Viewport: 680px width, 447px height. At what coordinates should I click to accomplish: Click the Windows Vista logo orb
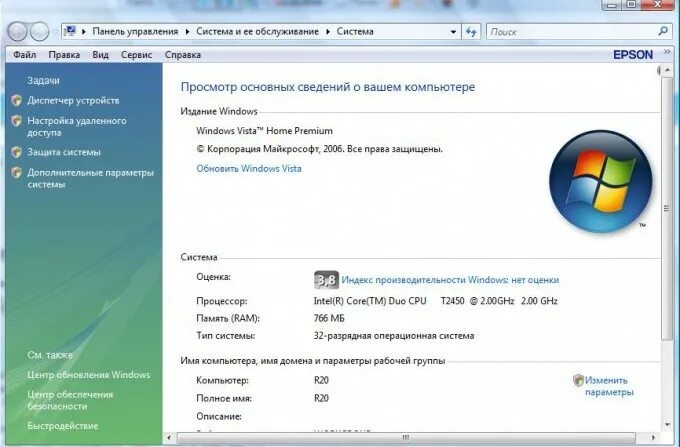tap(601, 181)
